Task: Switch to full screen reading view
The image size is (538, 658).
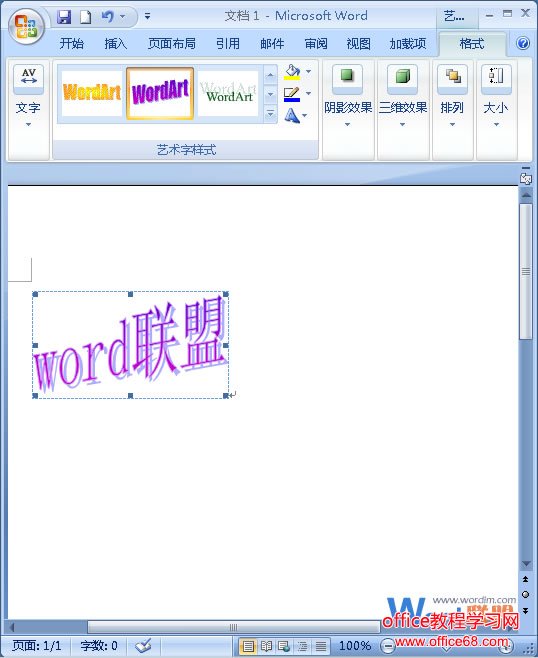Action: tap(266, 646)
